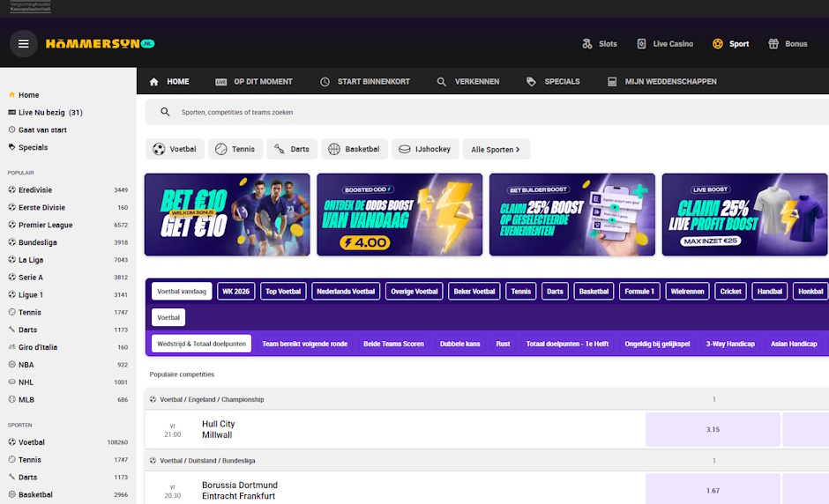Open Premier League in the sidebar
The width and height of the screenshot is (829, 504).
pyautogui.click(x=68, y=225)
